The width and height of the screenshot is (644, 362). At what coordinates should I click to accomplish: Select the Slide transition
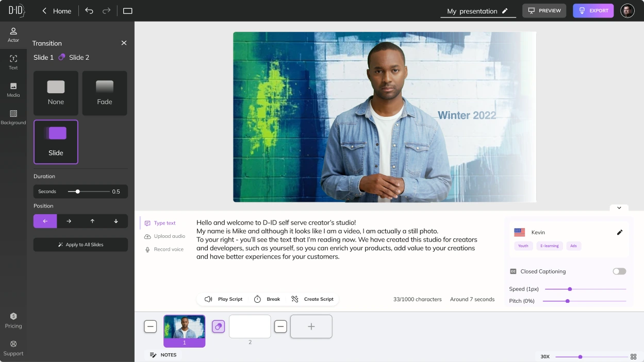tap(56, 142)
